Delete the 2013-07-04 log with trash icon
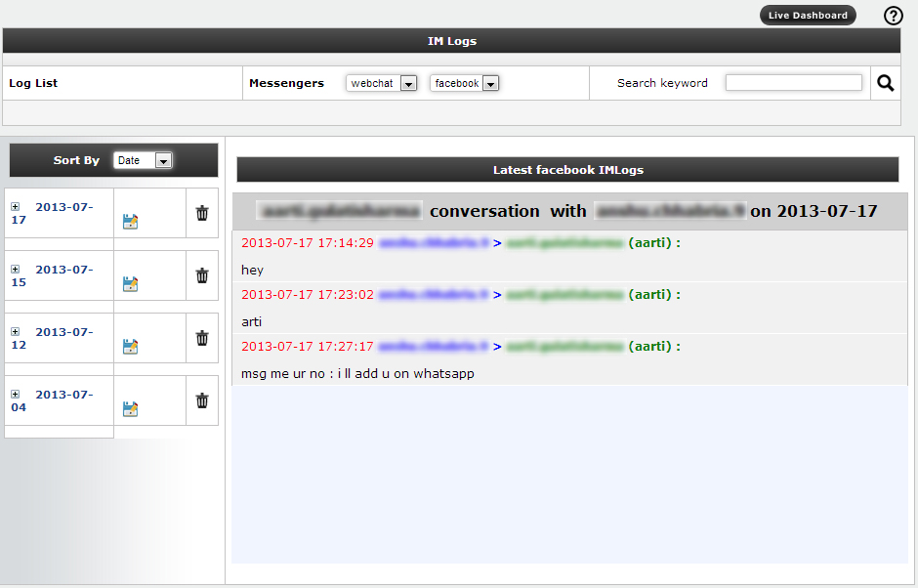The height and width of the screenshot is (588, 918). coord(202,400)
